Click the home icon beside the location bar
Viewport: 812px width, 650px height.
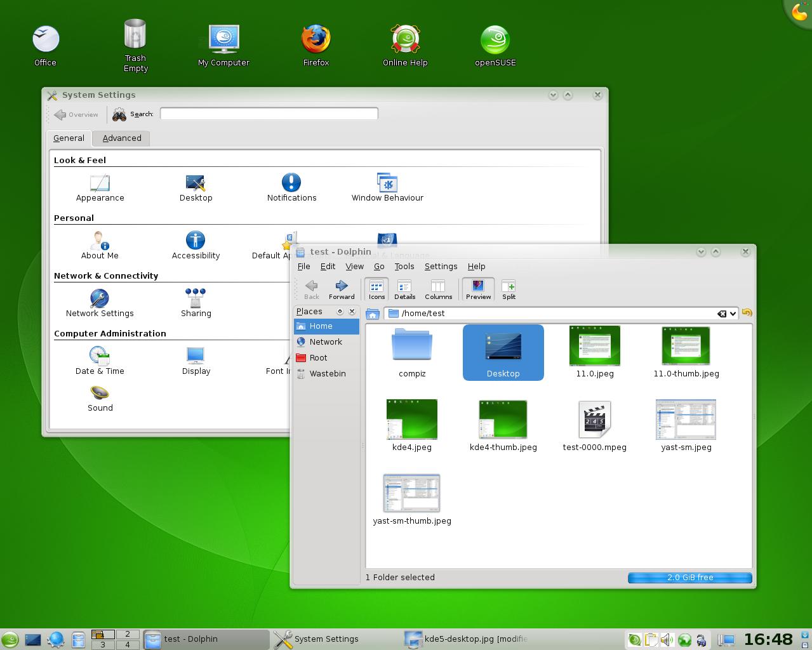[x=373, y=313]
